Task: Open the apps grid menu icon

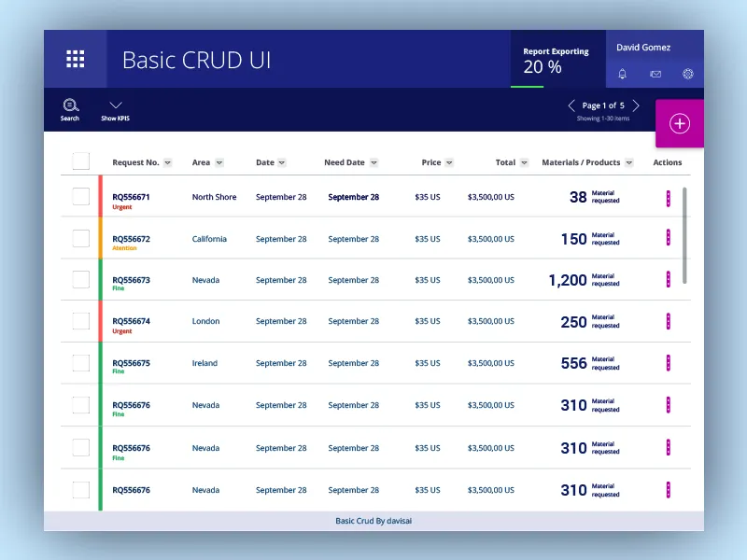Action: [75, 58]
